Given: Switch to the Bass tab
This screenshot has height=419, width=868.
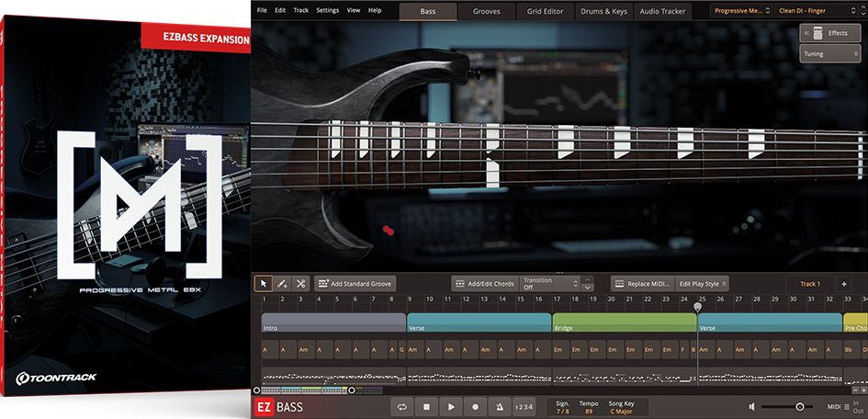Looking at the screenshot, I should coord(428,11).
